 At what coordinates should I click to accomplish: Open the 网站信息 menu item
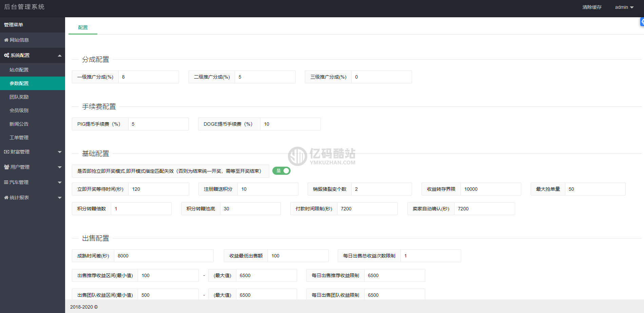pos(33,40)
